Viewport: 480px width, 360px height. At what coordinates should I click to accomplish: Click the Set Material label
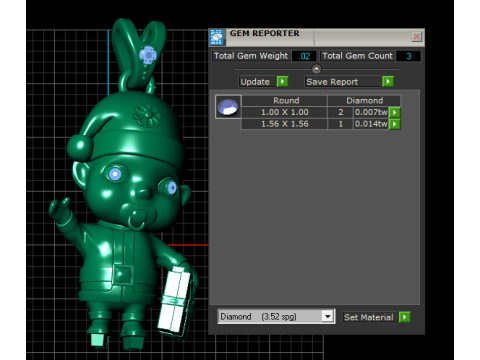tap(369, 317)
